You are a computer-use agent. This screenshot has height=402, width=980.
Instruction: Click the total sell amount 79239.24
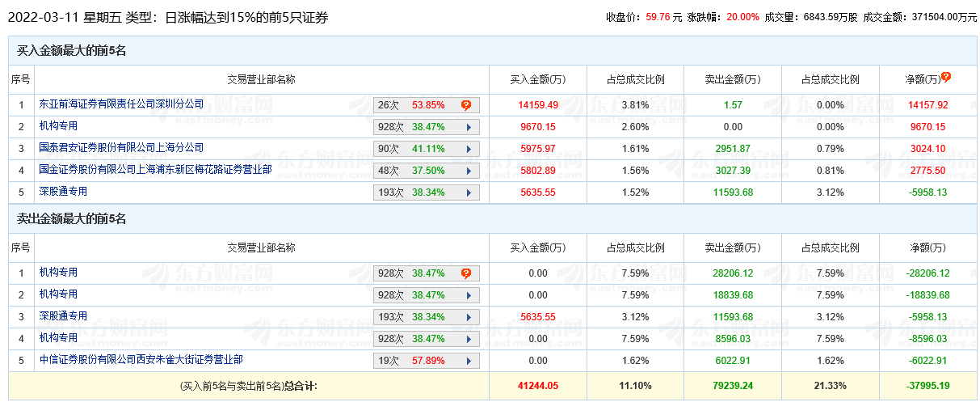(x=733, y=386)
